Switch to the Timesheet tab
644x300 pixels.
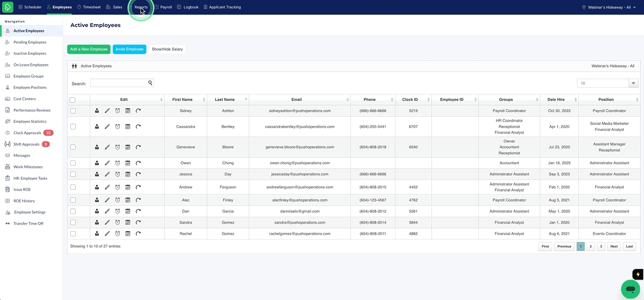click(x=89, y=7)
